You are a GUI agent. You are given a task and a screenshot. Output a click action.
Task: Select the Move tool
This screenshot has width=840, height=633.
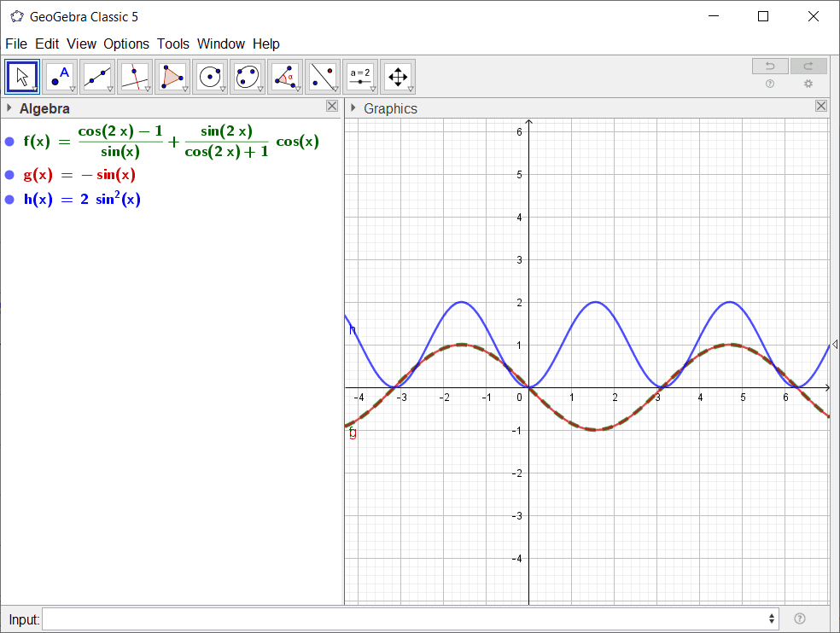pos(23,77)
